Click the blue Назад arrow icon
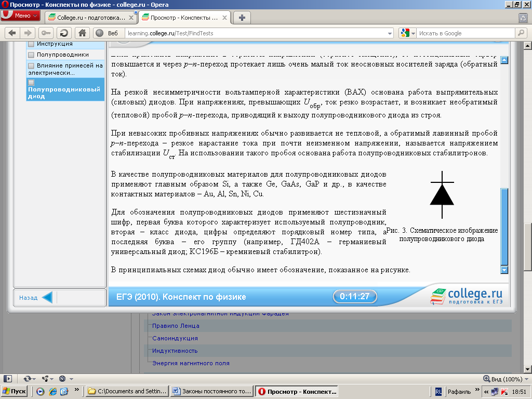The image size is (532, 399). [47, 297]
